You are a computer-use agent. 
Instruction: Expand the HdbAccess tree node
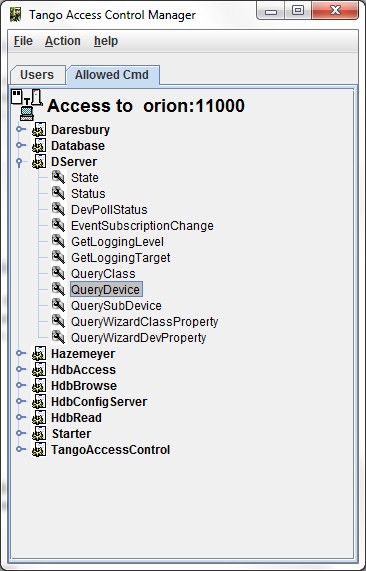point(21,369)
